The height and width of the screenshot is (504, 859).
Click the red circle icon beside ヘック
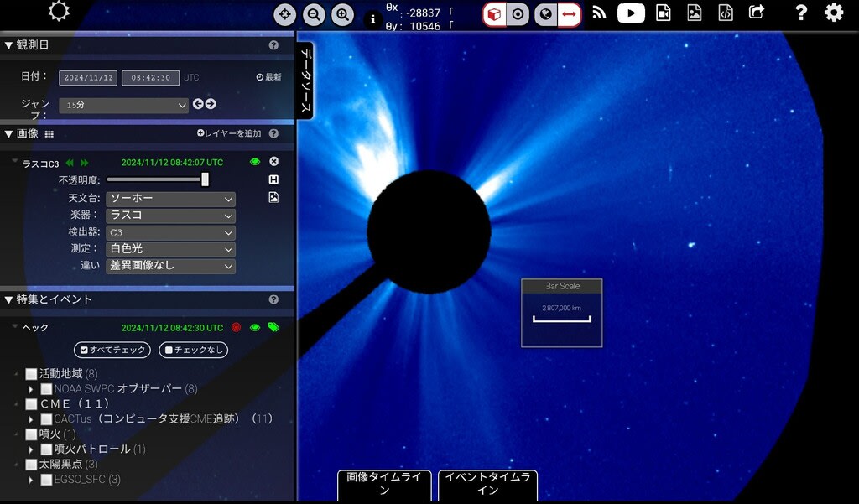(x=236, y=328)
